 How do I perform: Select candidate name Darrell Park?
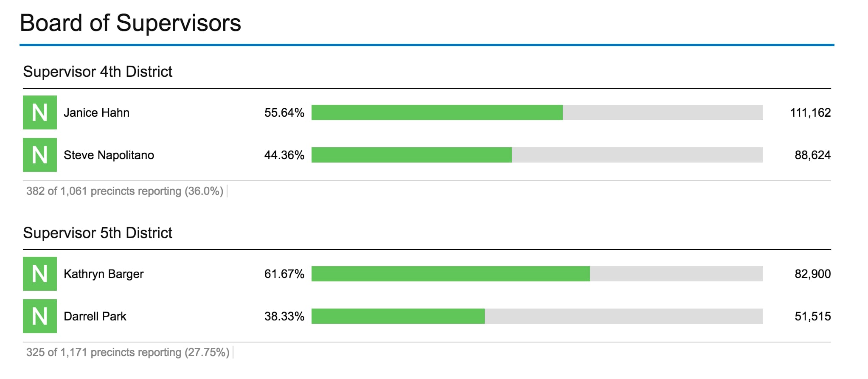95,316
